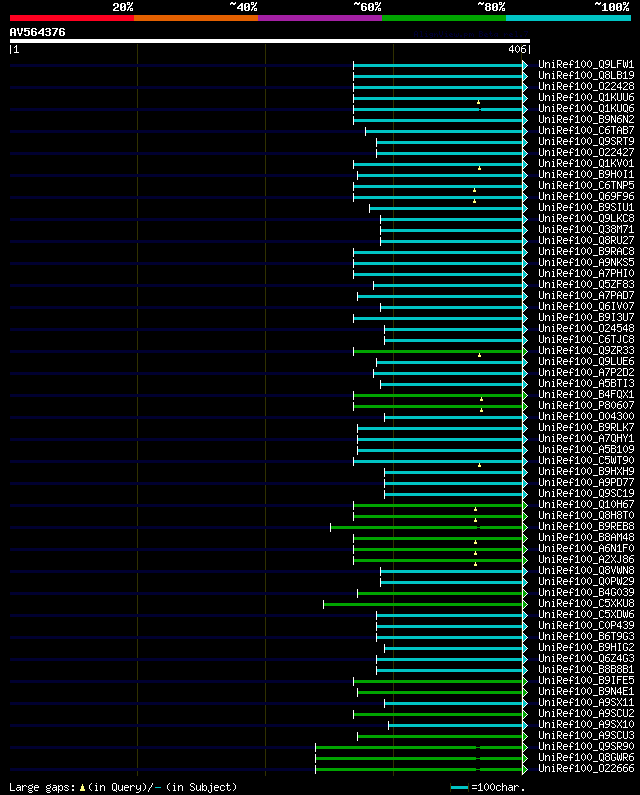Pick the UniRef100_C0P439 entry
This screenshot has height=795, width=640.
[586, 626]
